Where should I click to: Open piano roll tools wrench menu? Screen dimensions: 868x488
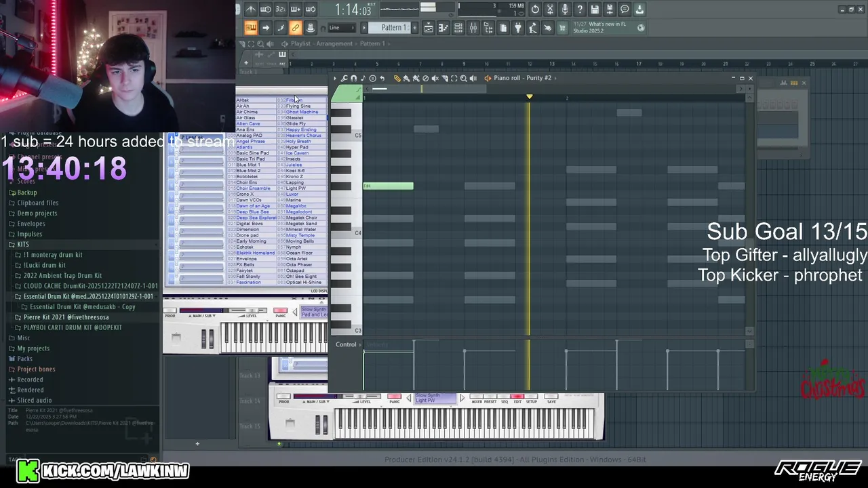click(344, 79)
